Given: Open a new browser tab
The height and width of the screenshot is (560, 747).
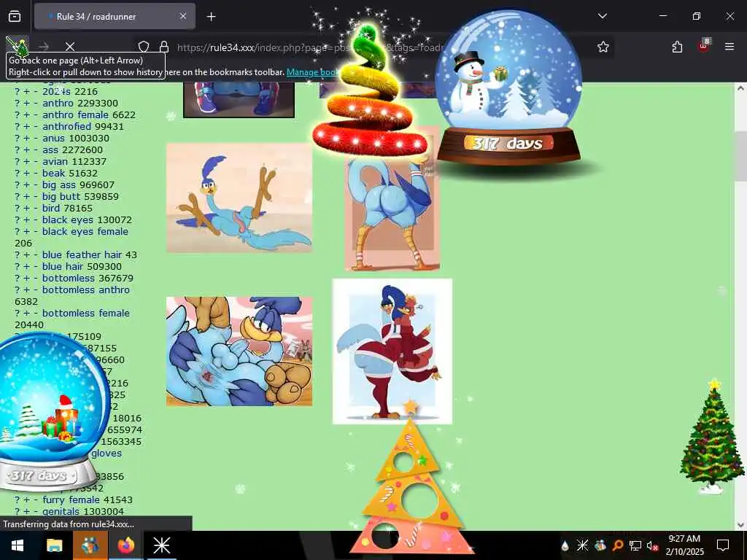Looking at the screenshot, I should click(211, 17).
